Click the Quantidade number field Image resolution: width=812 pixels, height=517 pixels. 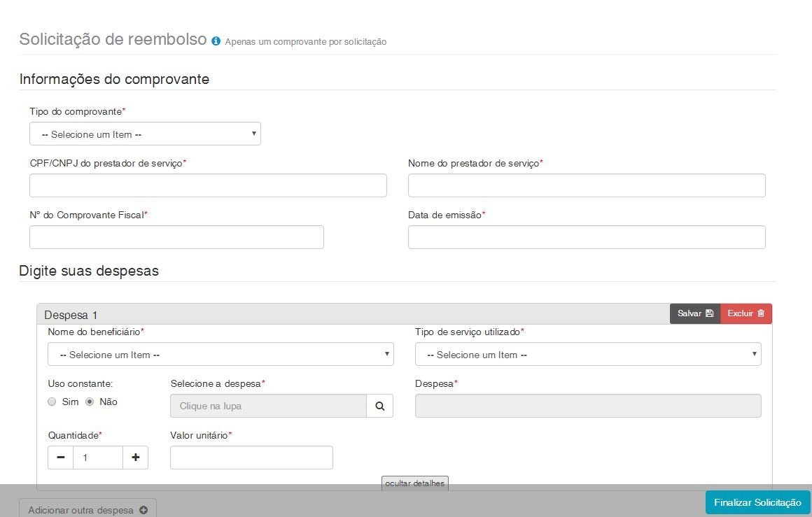click(98, 458)
